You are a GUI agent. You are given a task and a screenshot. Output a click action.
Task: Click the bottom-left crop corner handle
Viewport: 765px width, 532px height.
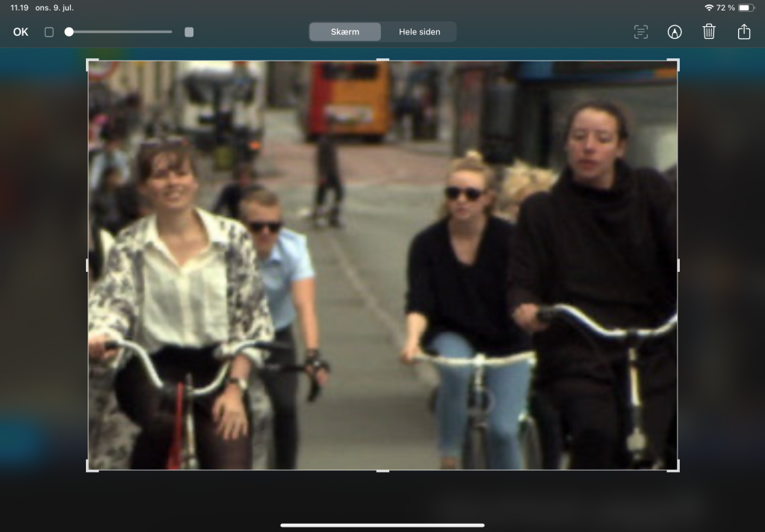88,469
